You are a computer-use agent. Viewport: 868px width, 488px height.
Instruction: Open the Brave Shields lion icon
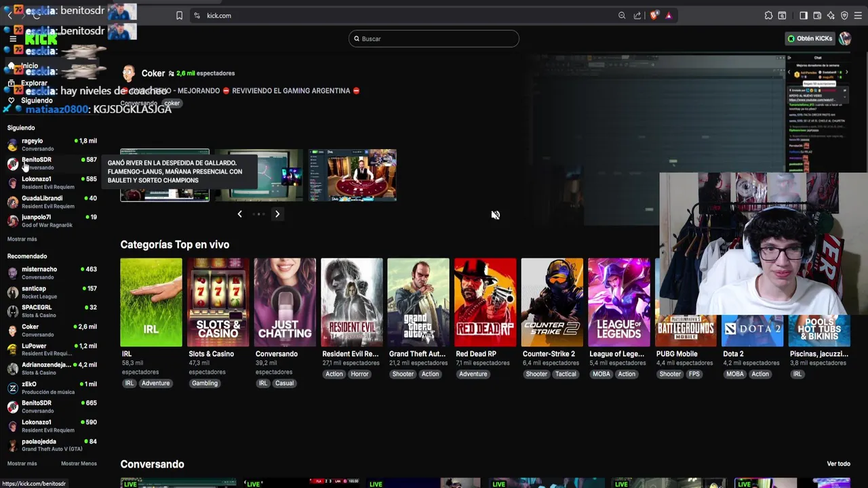tap(654, 16)
